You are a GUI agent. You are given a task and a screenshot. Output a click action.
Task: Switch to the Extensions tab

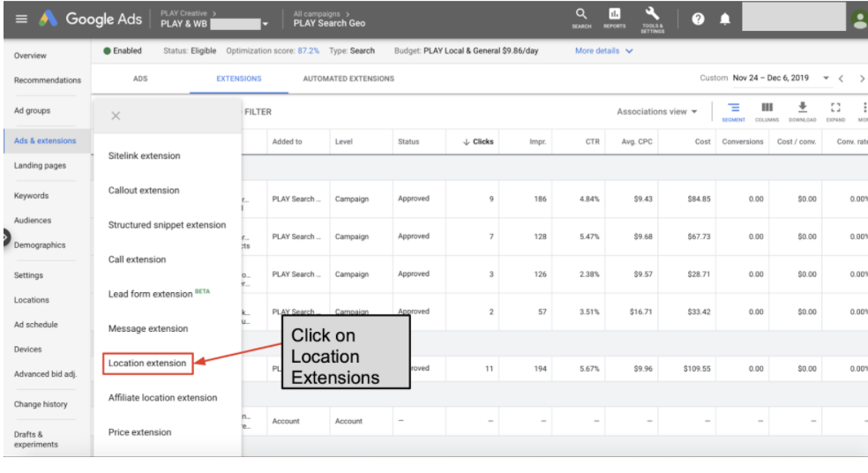(238, 79)
